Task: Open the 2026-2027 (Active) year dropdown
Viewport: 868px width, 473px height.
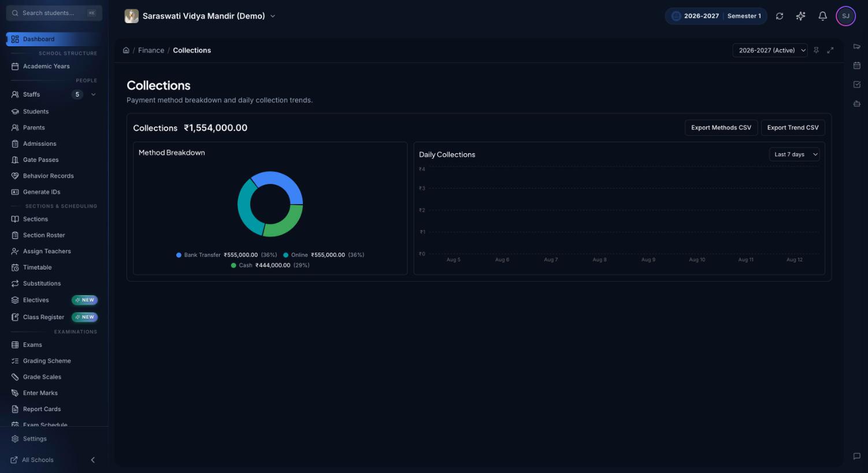Action: tap(770, 50)
